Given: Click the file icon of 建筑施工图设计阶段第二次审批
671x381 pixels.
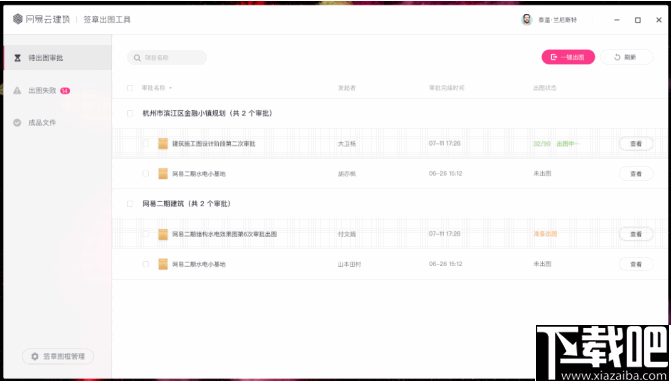Looking at the screenshot, I should pos(163,143).
